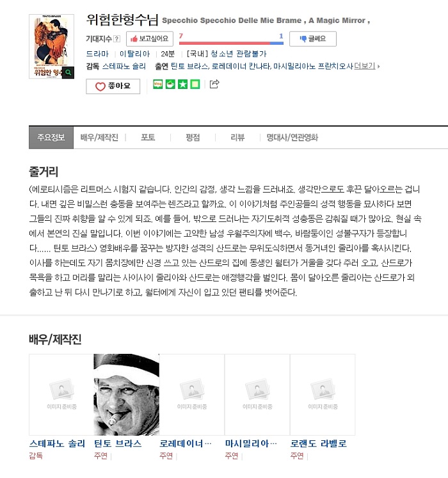Open 틴토 브라스 actor photo thumbnail
The width and height of the screenshot is (448, 478).
tap(127, 394)
